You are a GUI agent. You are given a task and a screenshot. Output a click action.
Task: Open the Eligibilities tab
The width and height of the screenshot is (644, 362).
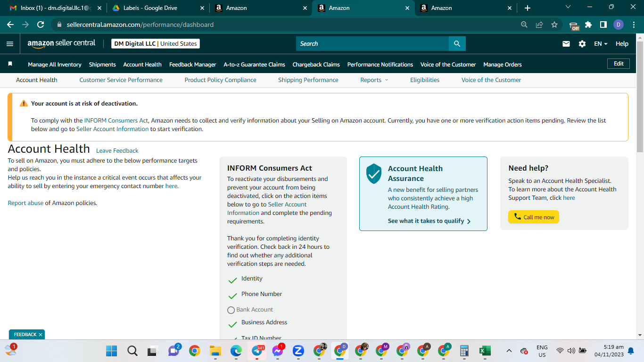click(425, 80)
